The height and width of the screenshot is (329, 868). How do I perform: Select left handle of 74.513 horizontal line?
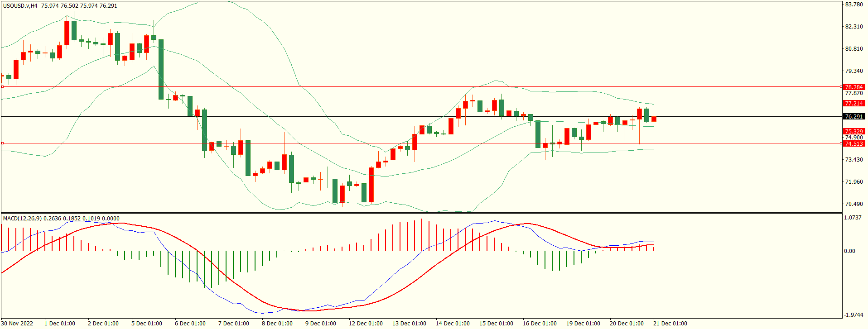[x=2, y=143]
